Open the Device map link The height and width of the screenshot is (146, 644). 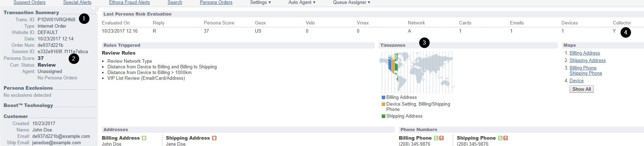pos(577,80)
